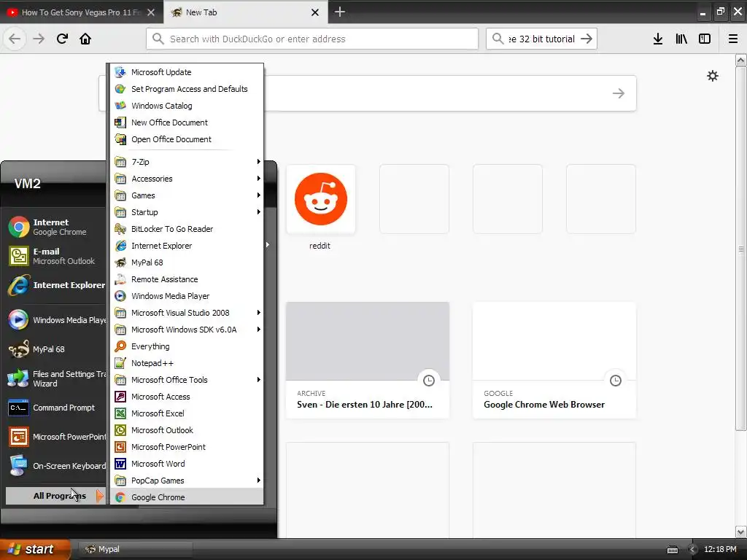Click the new tab page search arrow
The image size is (747, 560).
pyautogui.click(x=618, y=93)
